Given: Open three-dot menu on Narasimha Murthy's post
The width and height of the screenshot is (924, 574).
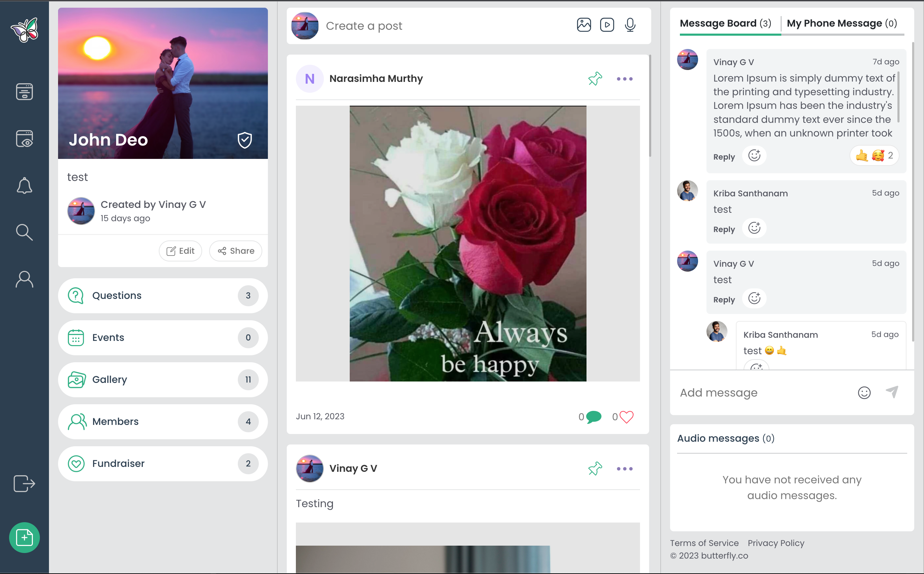Looking at the screenshot, I should (624, 79).
